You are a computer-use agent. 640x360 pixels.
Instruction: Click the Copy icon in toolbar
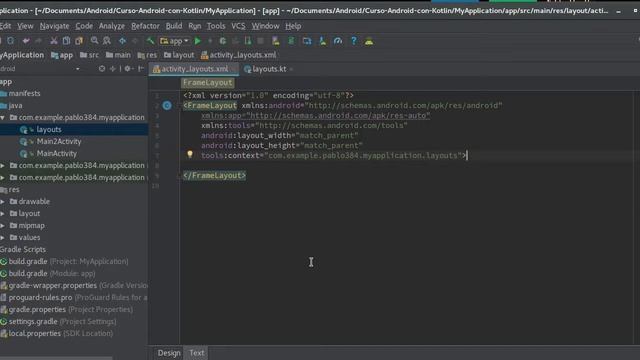coord(66,41)
